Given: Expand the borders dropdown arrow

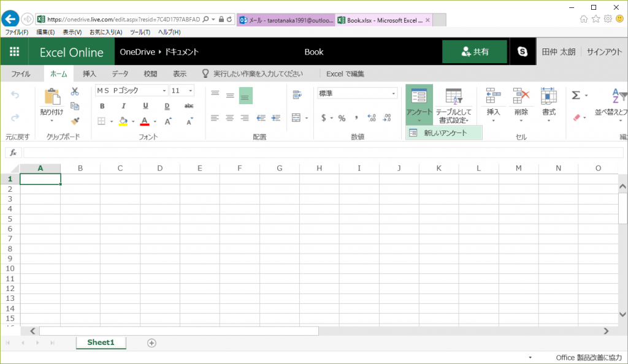Looking at the screenshot, I should click(x=112, y=121).
